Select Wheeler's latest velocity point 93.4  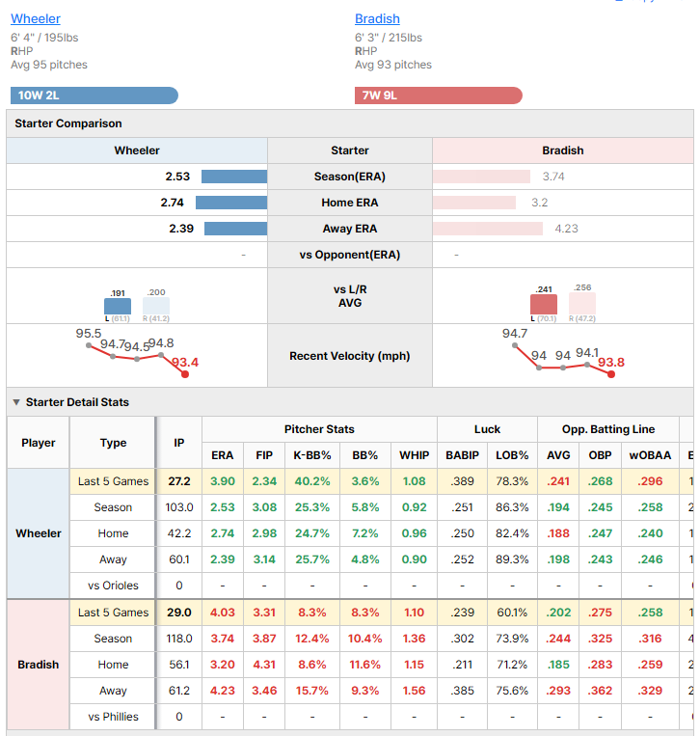pos(185,374)
